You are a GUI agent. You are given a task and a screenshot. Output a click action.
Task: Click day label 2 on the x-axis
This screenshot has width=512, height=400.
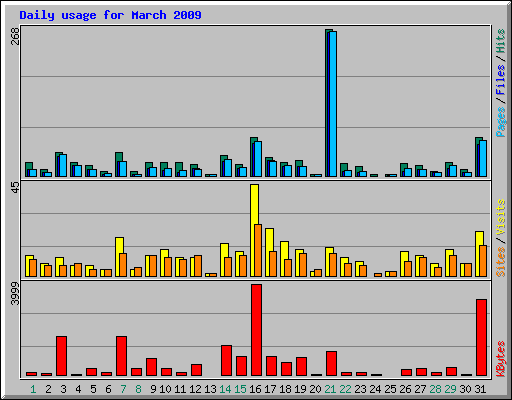pos(48,389)
